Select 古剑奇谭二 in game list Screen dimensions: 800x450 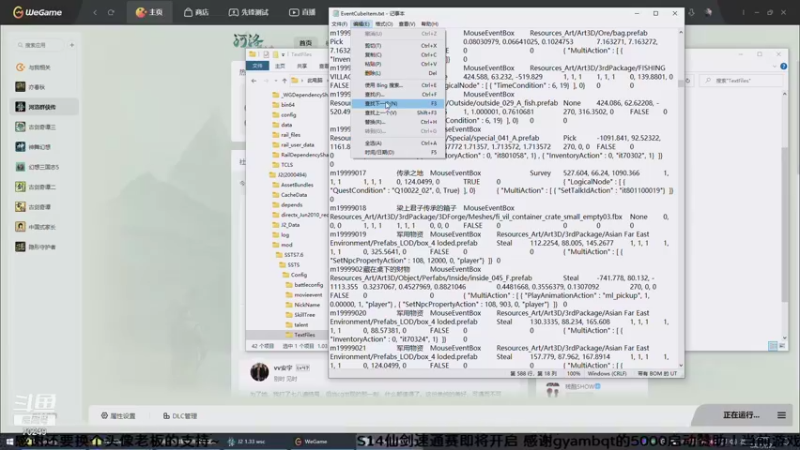point(36,187)
